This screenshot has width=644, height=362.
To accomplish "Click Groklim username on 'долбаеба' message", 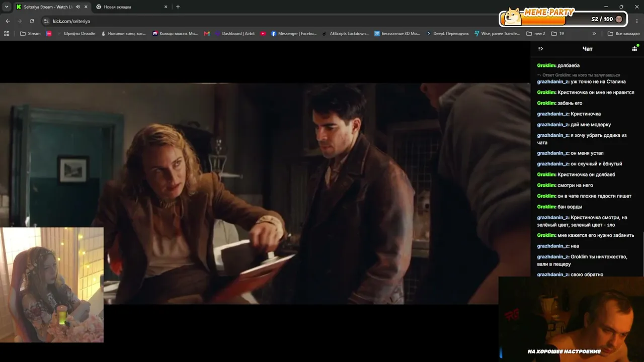I will point(546,65).
